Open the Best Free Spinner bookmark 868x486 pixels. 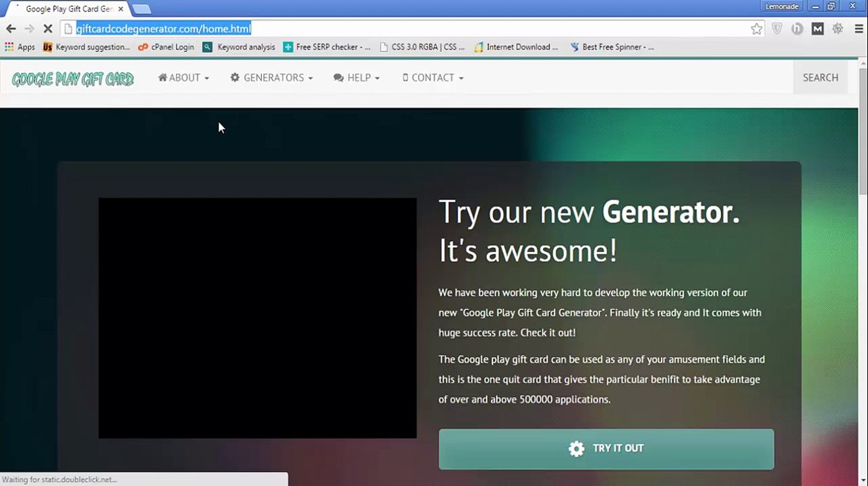coord(612,47)
